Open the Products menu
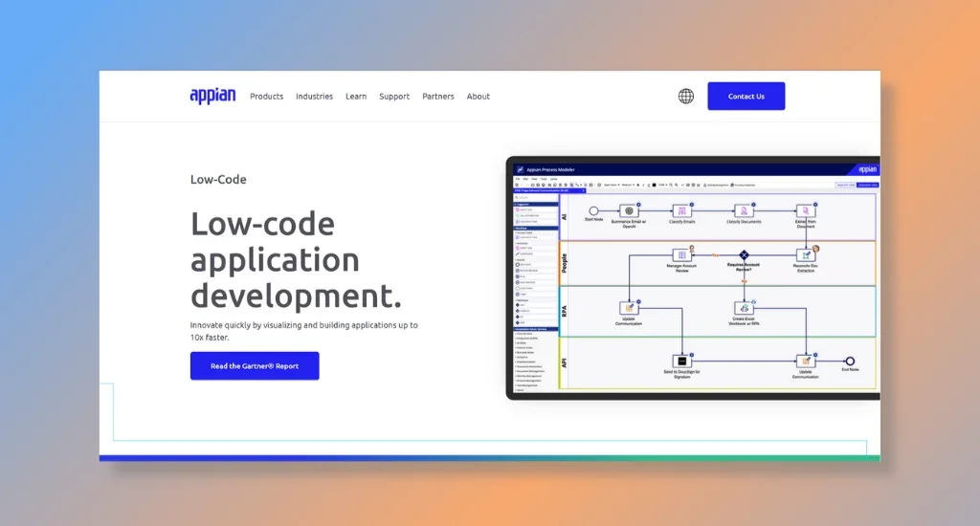980x526 pixels. [266, 97]
